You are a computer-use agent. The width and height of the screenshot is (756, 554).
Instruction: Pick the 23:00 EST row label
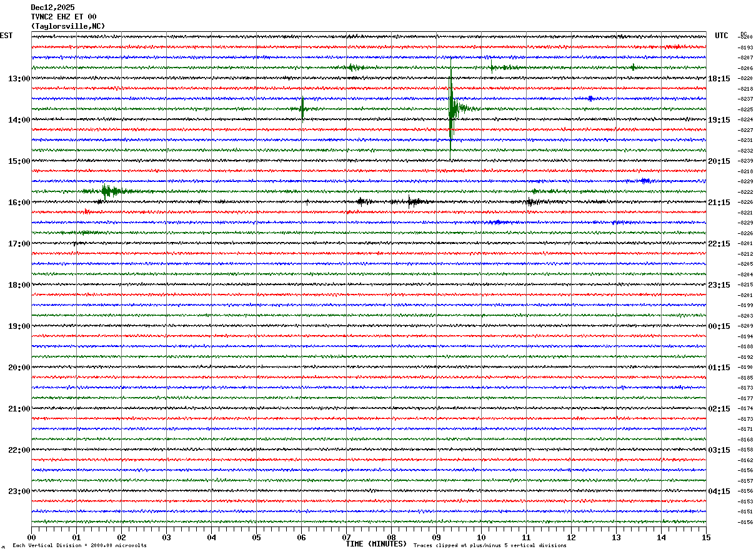coord(19,491)
